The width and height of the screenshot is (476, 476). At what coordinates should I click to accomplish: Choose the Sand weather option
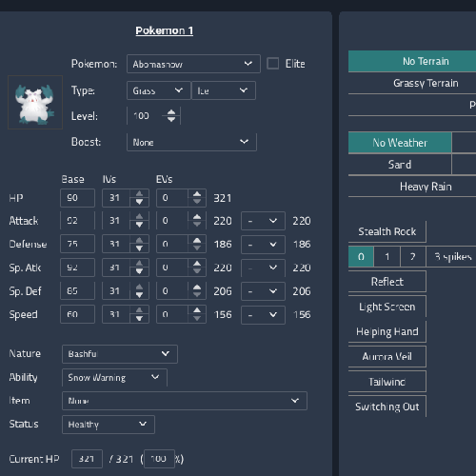[x=400, y=165]
